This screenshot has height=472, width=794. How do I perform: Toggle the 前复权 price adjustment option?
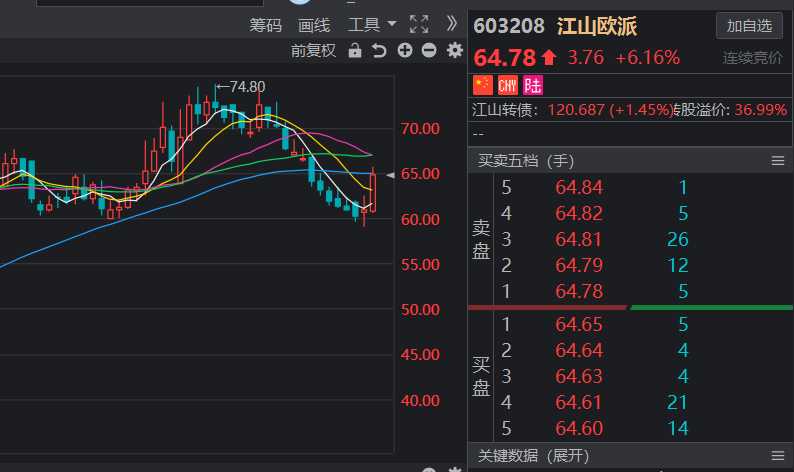click(x=313, y=50)
